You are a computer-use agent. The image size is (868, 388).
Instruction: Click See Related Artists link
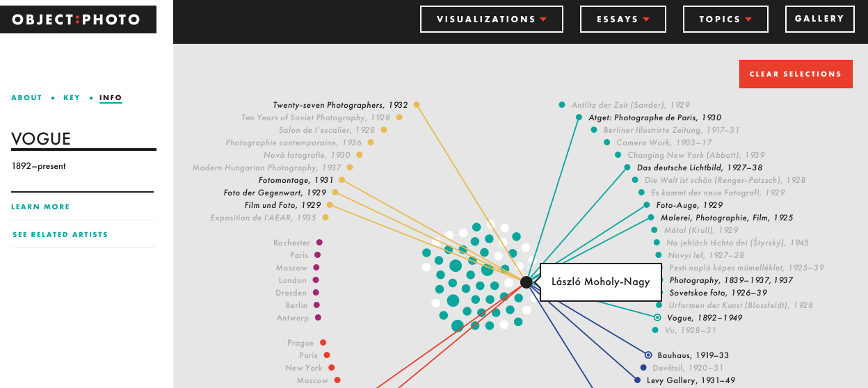point(60,235)
